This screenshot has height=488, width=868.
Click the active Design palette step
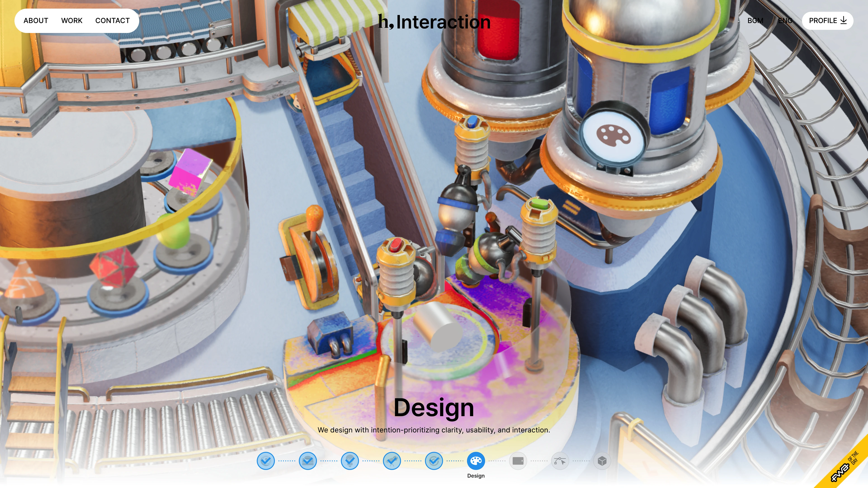(476, 461)
